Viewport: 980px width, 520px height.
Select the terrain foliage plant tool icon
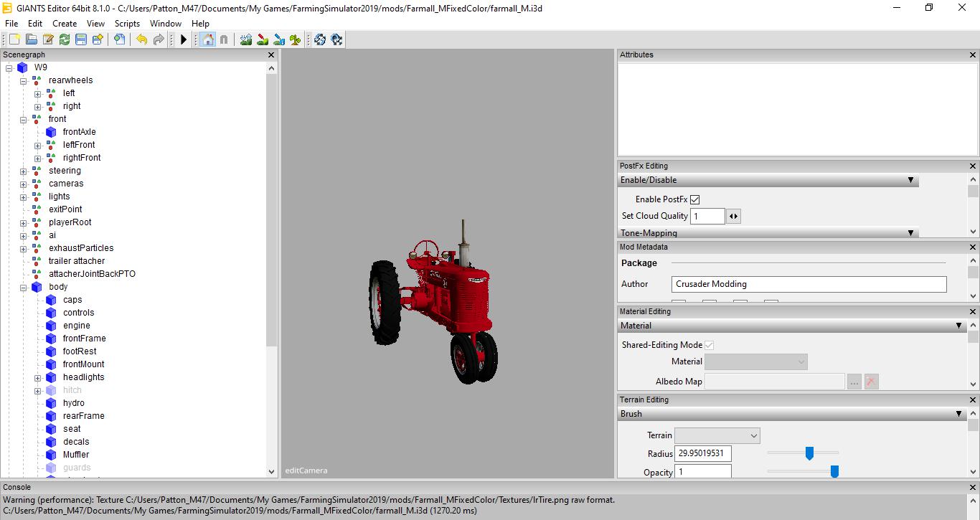click(295, 39)
